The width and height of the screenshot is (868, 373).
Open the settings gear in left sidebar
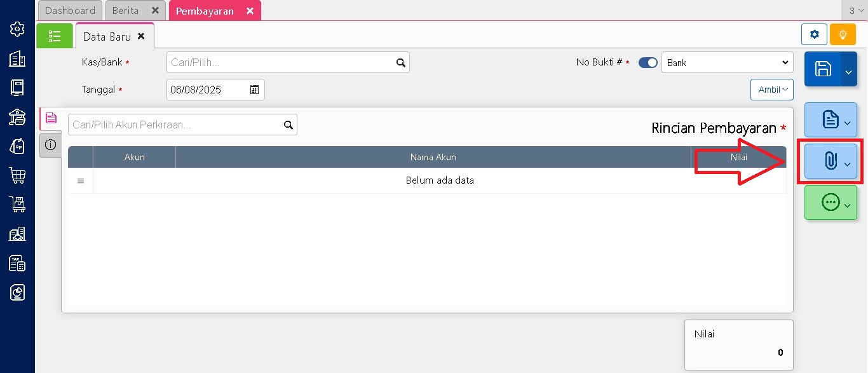pos(17,29)
